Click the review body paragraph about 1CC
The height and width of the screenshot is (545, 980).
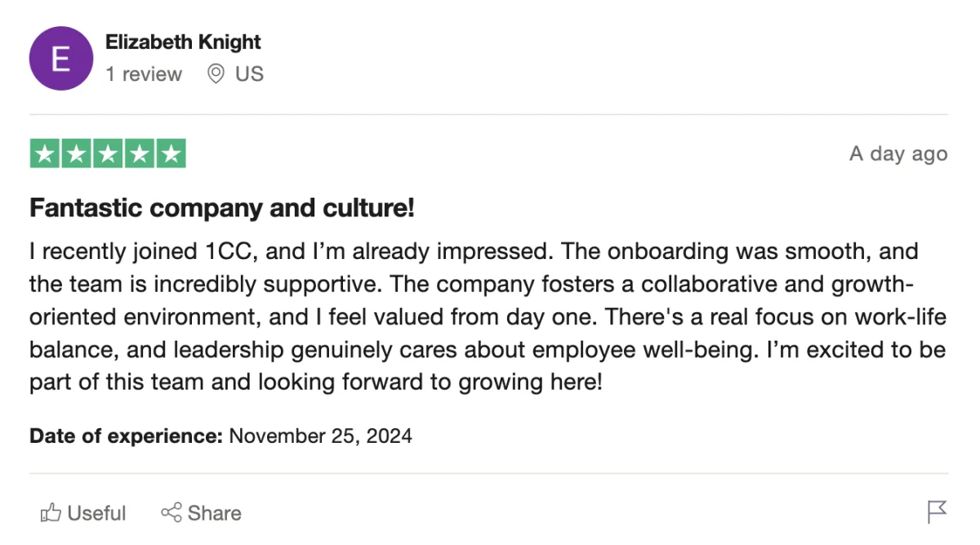(x=488, y=316)
